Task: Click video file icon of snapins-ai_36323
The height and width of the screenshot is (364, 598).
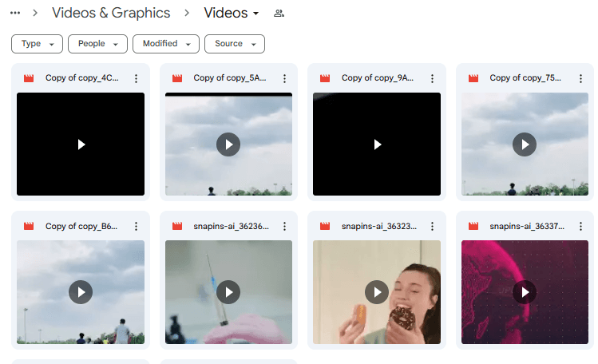Action: pyautogui.click(x=325, y=226)
